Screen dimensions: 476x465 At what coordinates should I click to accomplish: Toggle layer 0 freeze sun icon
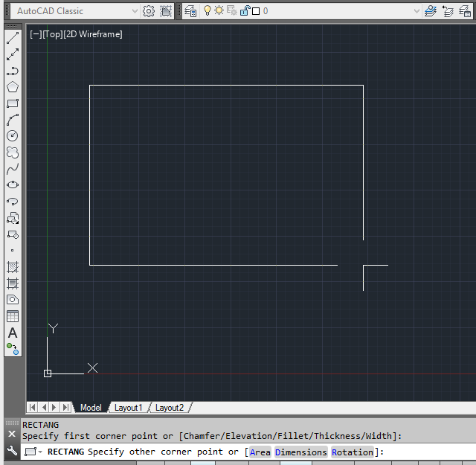219,10
